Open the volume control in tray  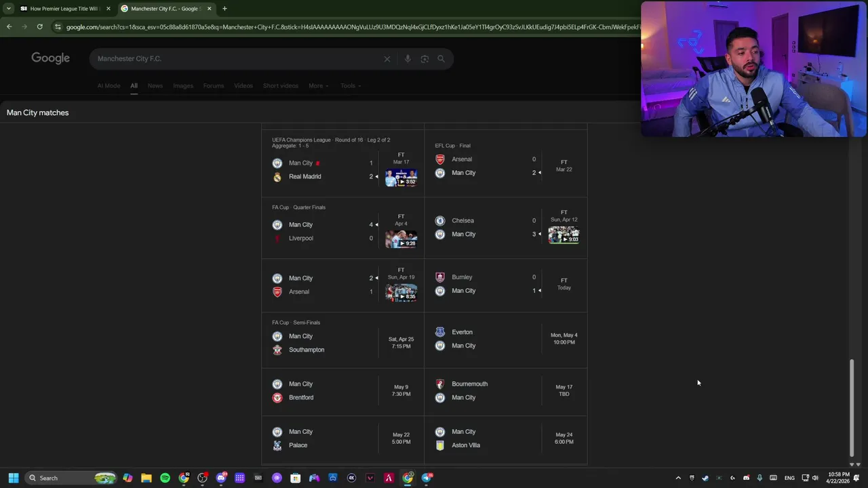coord(815,478)
